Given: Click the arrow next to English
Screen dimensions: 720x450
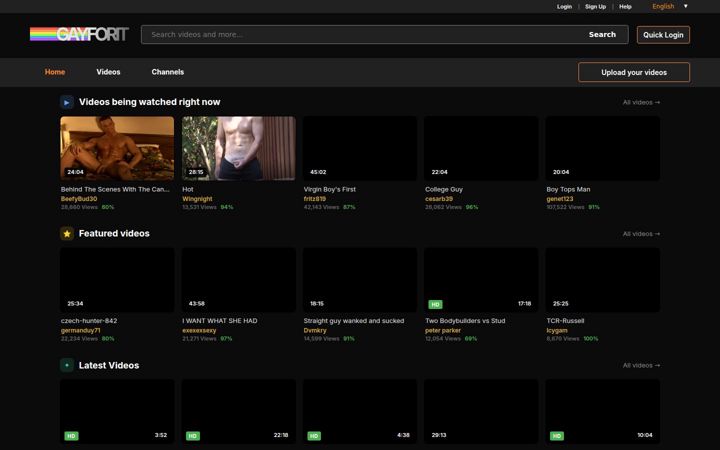Looking at the screenshot, I should [686, 6].
